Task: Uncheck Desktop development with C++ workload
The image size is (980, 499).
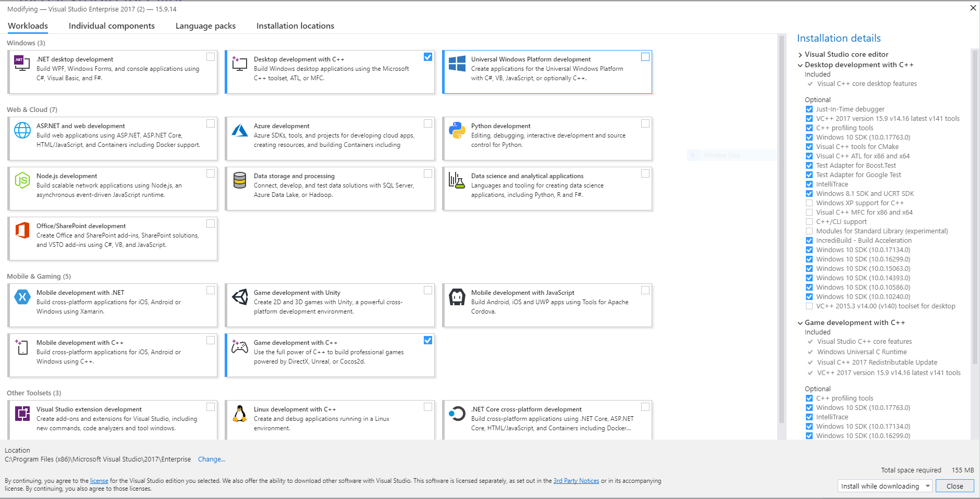Action: (x=428, y=57)
